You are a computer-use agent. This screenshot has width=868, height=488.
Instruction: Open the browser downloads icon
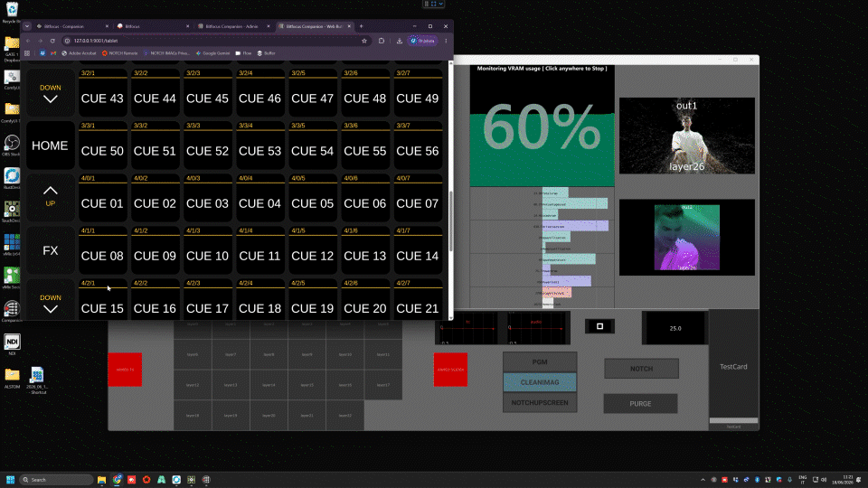(399, 41)
